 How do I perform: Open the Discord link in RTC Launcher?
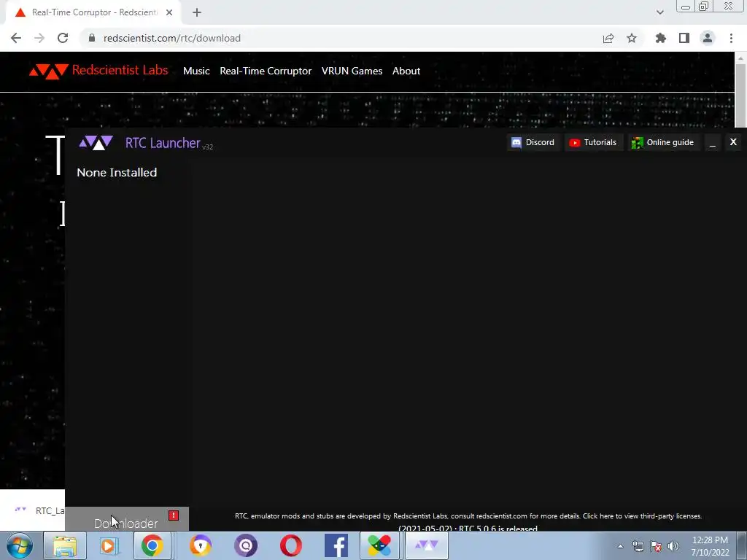click(x=533, y=142)
